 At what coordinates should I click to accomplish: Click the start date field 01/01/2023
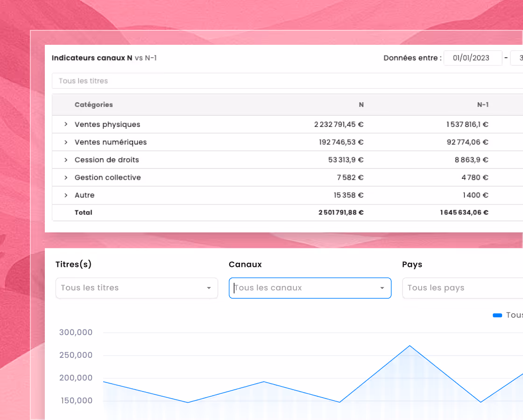[473, 58]
